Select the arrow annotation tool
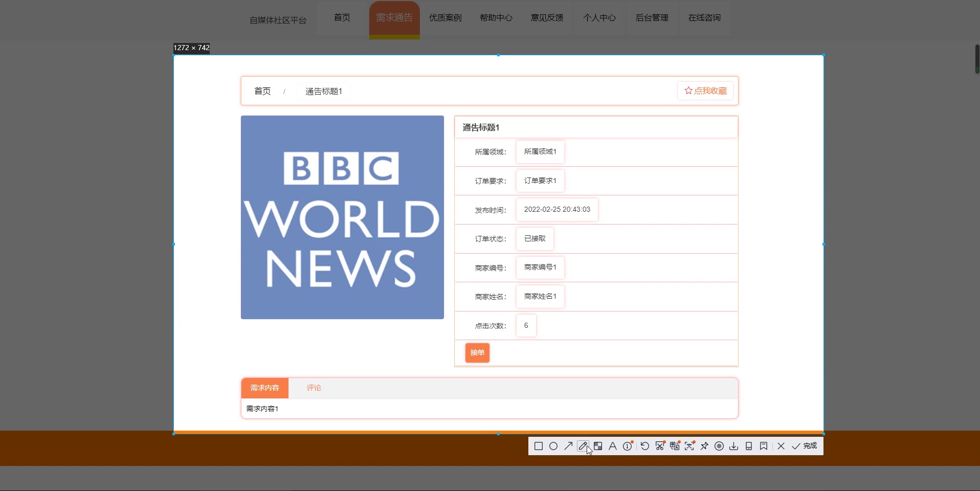The height and width of the screenshot is (491, 980). tap(568, 446)
